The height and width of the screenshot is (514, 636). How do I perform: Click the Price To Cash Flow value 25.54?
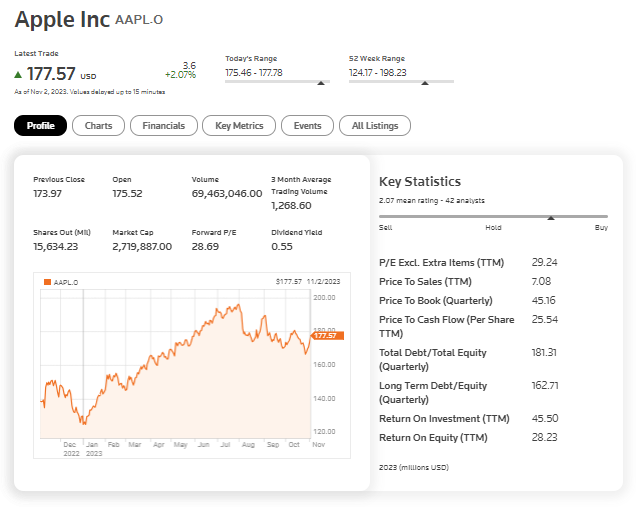pyautogui.click(x=545, y=320)
